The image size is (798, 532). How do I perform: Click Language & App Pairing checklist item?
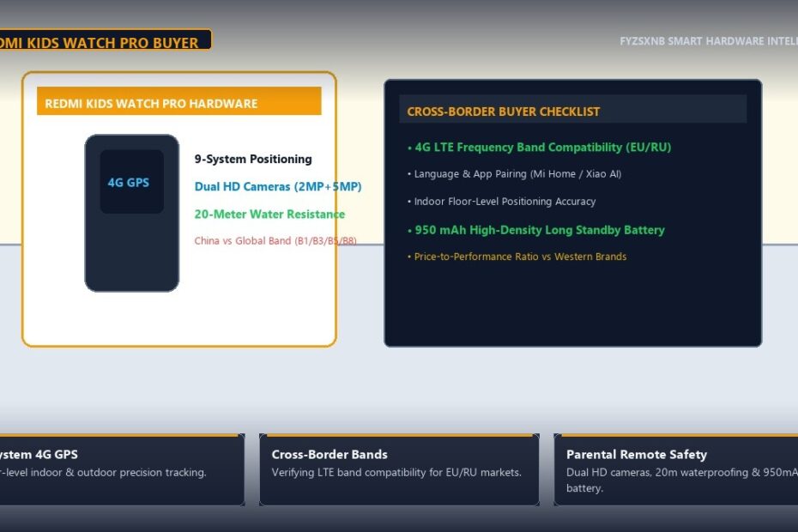(x=514, y=174)
